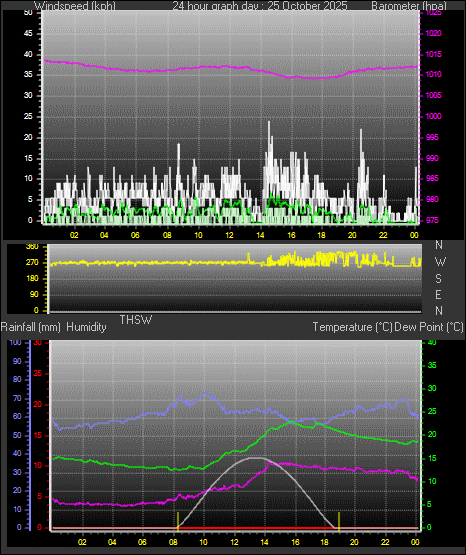Click the 'Rainfall (mm)' legend label

click(30, 327)
